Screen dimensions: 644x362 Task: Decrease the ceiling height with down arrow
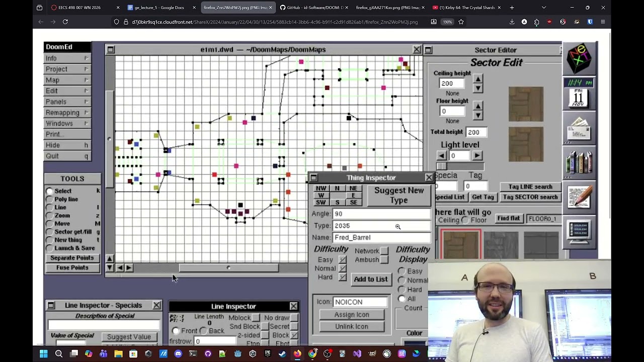coord(478,88)
